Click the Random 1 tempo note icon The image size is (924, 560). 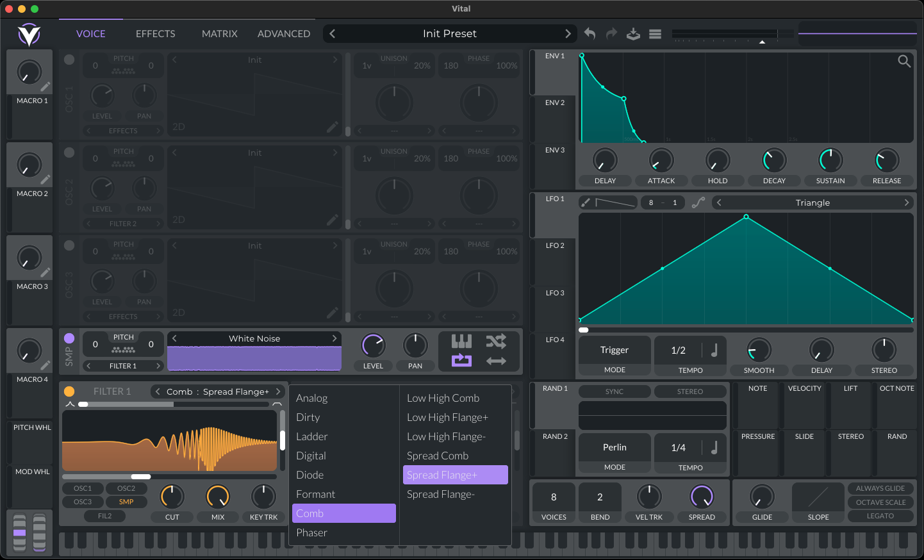[x=714, y=447]
